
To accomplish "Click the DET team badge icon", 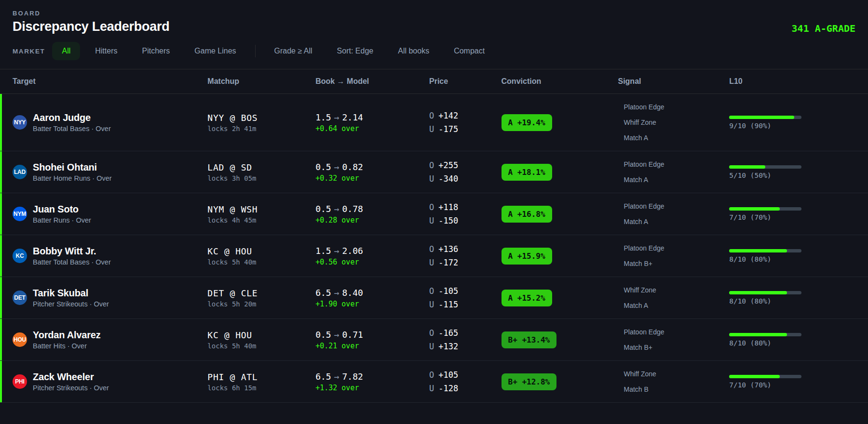I will tap(20, 298).
